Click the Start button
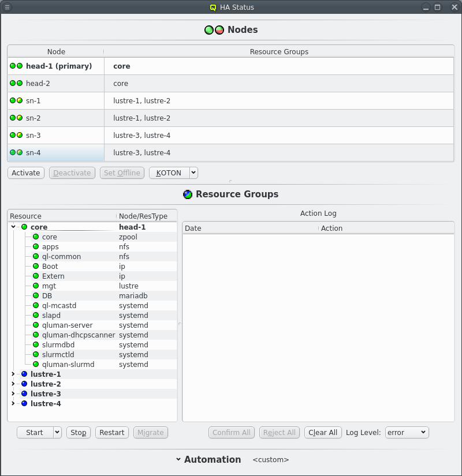 pos(35,432)
